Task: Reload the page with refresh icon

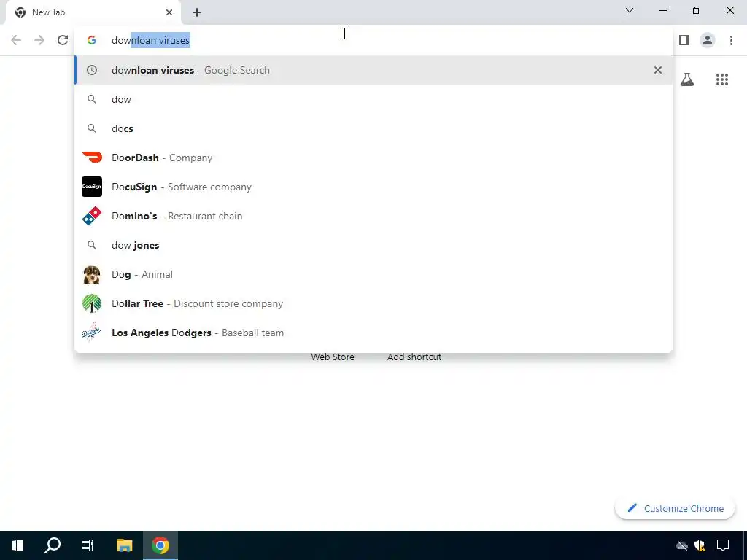Action: [x=63, y=41]
